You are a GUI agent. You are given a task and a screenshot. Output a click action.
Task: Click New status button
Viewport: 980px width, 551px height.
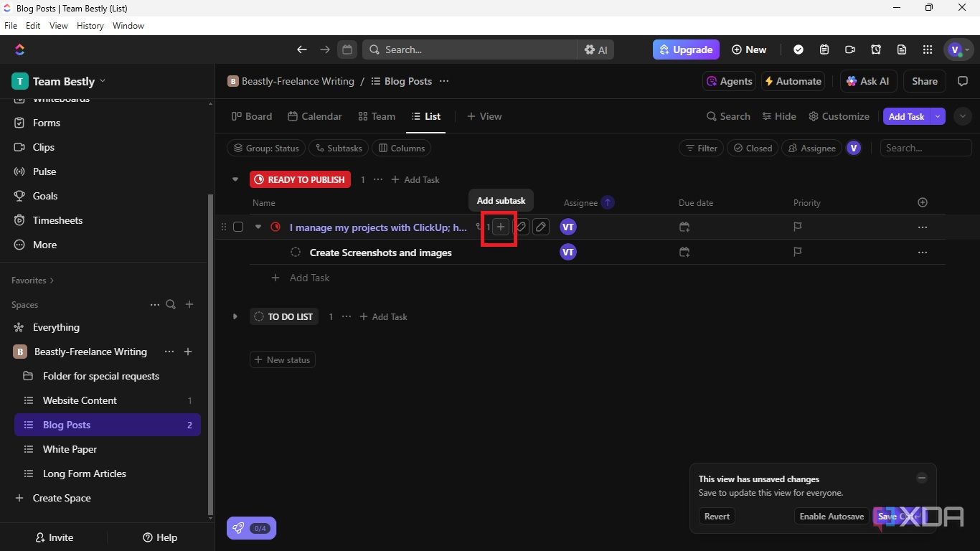tap(283, 359)
